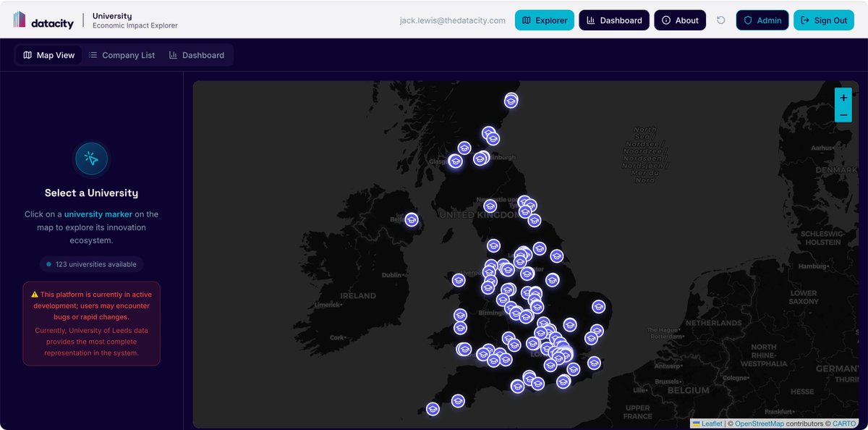Switch to the Company List tab
Screen dimensions: 868x430
pos(122,54)
